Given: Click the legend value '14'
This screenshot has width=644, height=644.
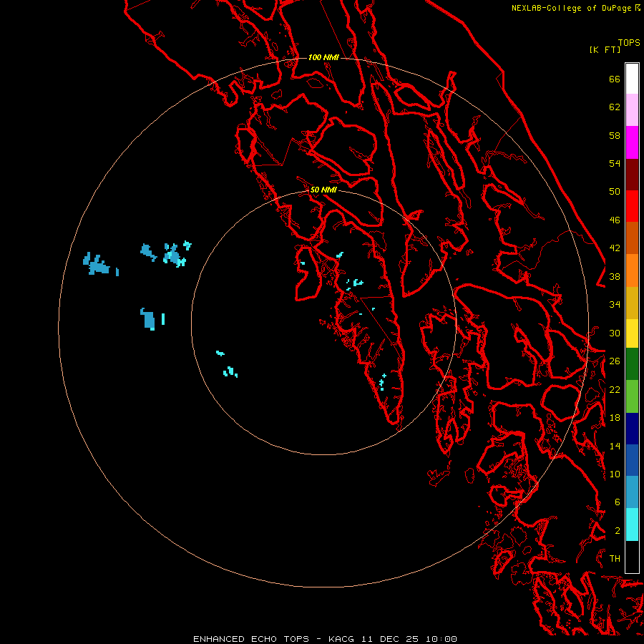Looking at the screenshot, I should coord(615,446).
